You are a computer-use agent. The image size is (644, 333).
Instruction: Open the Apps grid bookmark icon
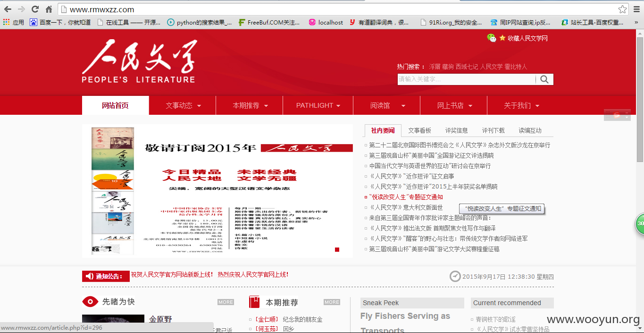[x=6, y=22]
